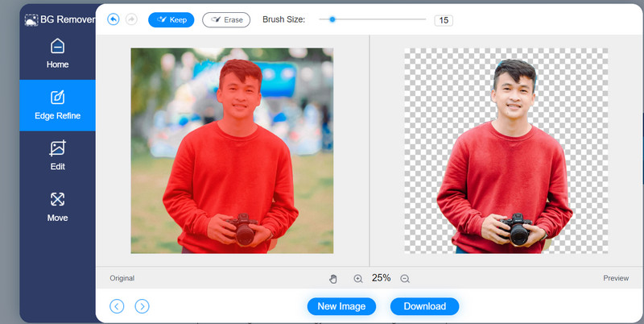Screen dimensions: 644x324
Task: Click the zoom in magnifier icon
Action: pyautogui.click(x=358, y=278)
